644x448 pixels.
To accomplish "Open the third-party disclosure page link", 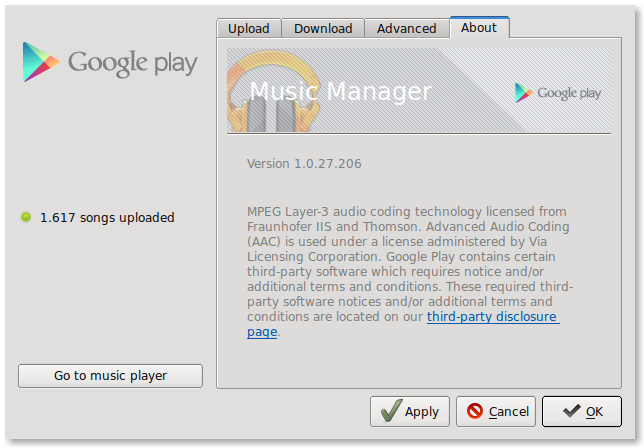I will [492, 317].
